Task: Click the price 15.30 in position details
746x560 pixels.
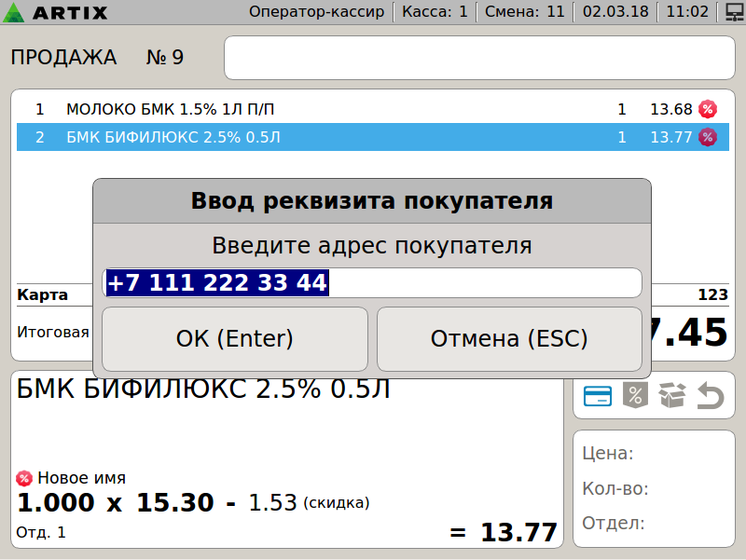Action: click(175, 503)
